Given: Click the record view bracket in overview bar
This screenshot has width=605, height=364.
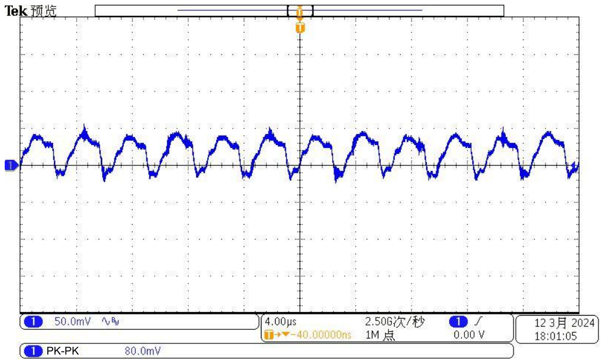Looking at the screenshot, I should click(x=300, y=11).
